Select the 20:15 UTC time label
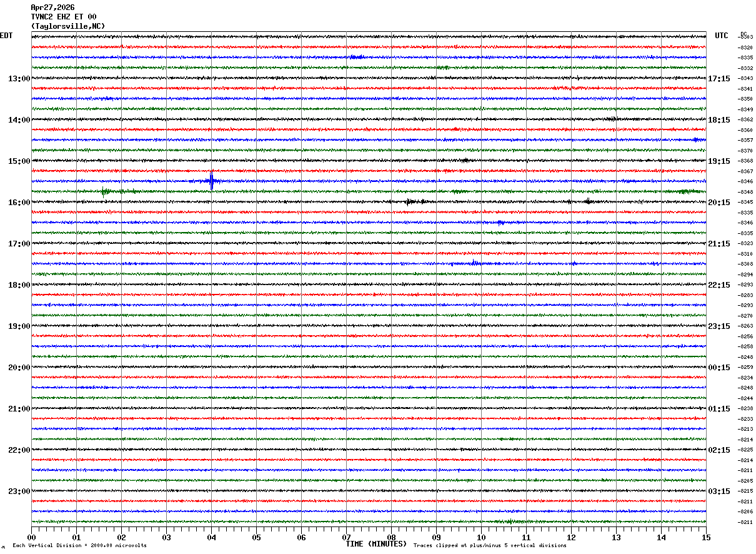Screen dimensions: 756x554 point(719,203)
